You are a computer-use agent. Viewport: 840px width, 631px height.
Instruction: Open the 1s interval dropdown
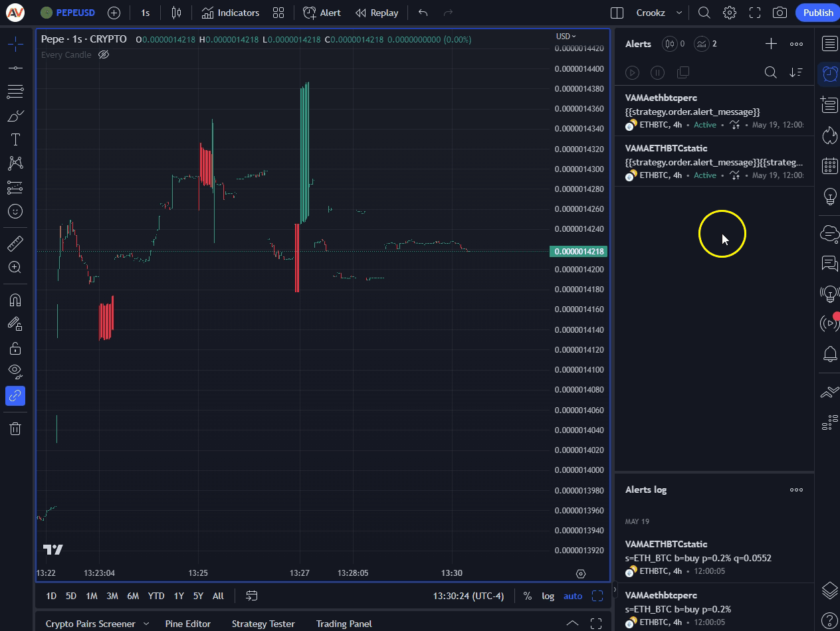point(145,13)
